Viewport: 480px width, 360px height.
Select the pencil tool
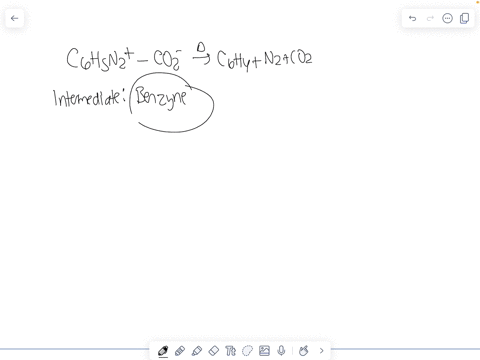tap(180, 351)
